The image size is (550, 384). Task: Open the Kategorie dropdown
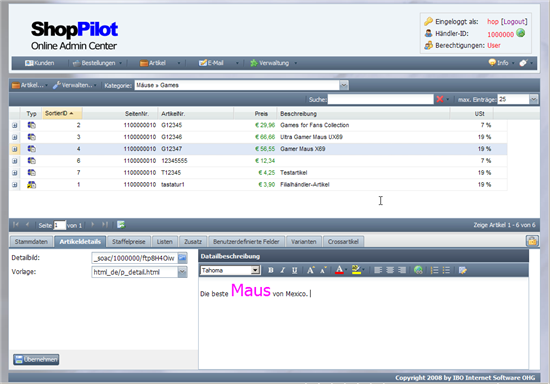(344, 85)
